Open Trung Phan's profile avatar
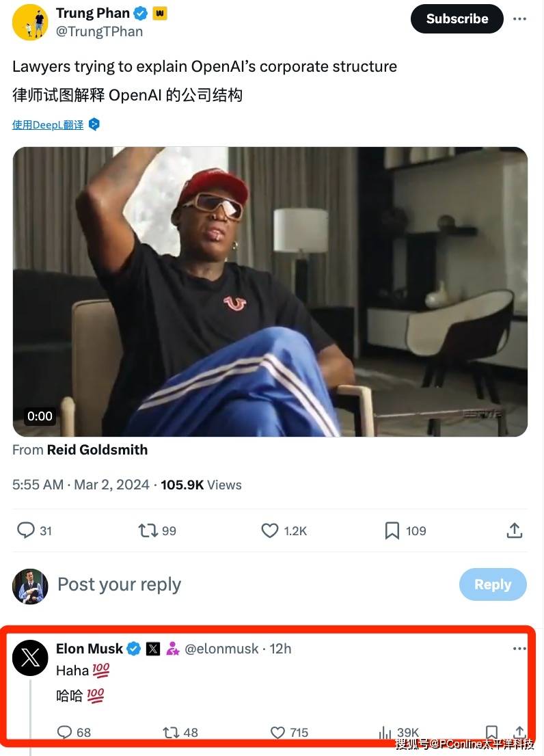 click(x=30, y=21)
